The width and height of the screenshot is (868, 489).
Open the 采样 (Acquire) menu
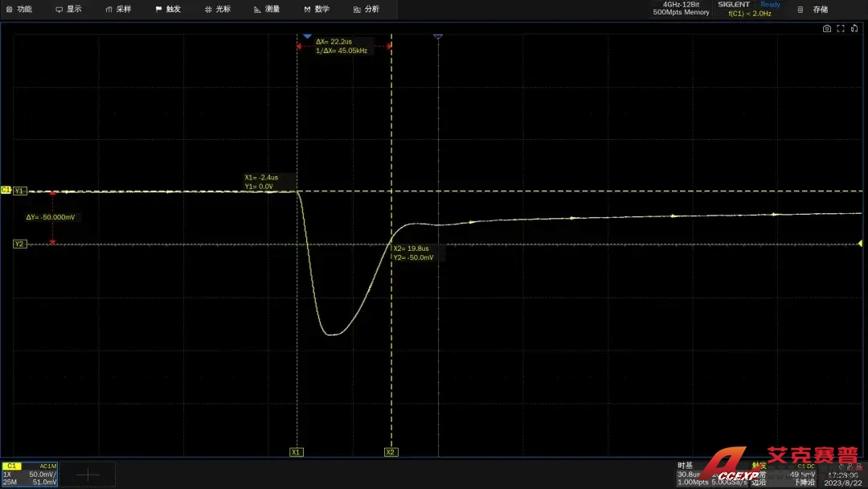click(x=118, y=9)
